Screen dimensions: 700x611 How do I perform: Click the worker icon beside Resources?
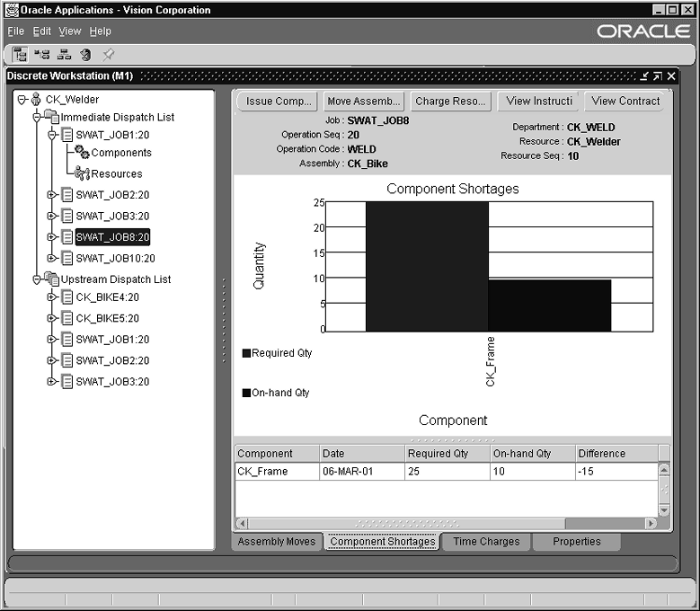pyautogui.click(x=82, y=173)
